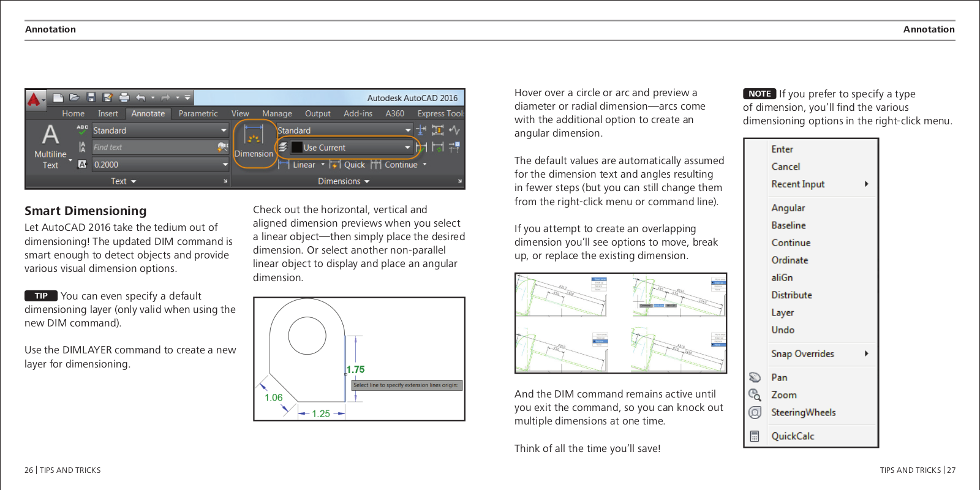Click the Continue dimension icon in ribbon
This screenshot has height=490, width=980.
(376, 164)
